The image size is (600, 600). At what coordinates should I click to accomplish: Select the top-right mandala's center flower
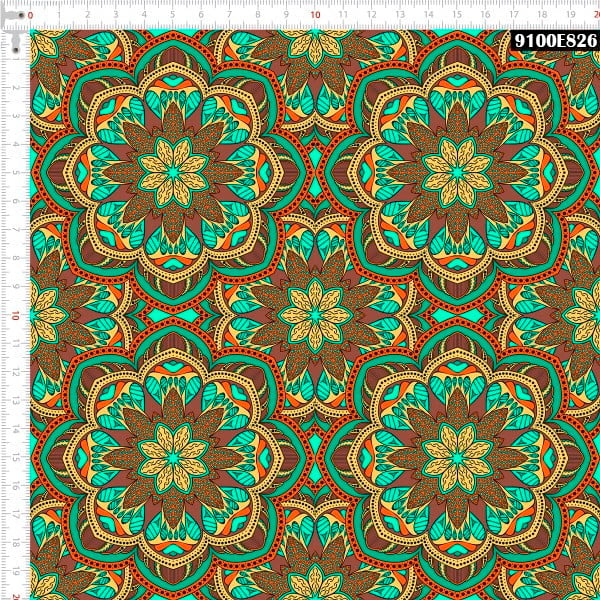[x=457, y=172]
